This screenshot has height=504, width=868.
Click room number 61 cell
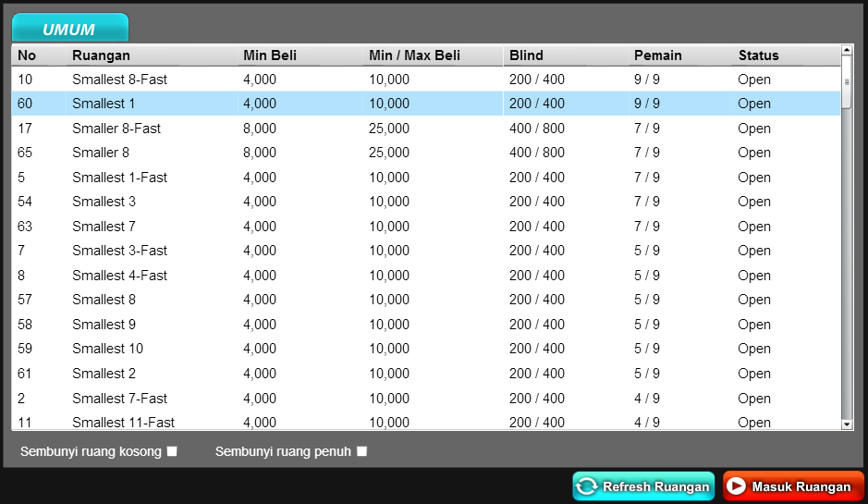point(25,374)
